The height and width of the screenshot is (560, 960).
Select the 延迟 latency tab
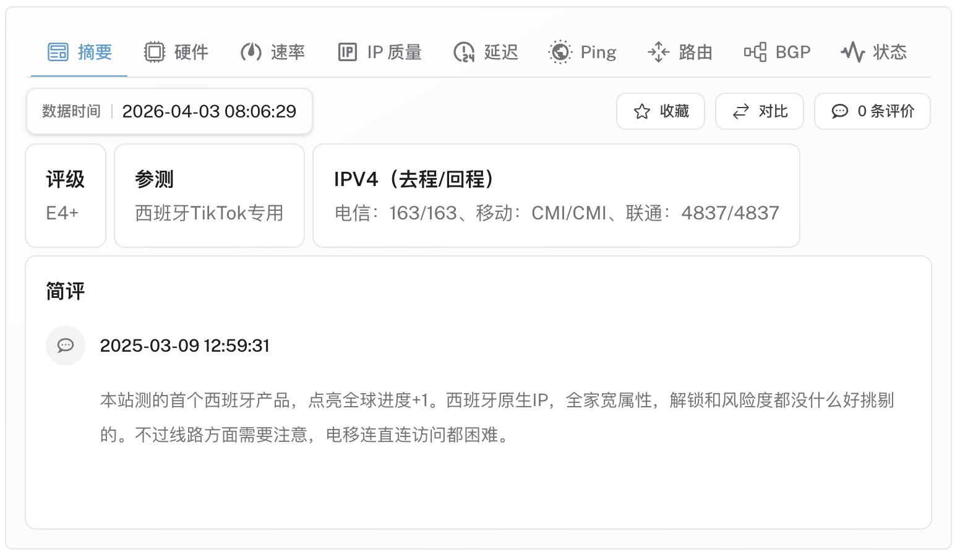pyautogui.click(x=486, y=52)
